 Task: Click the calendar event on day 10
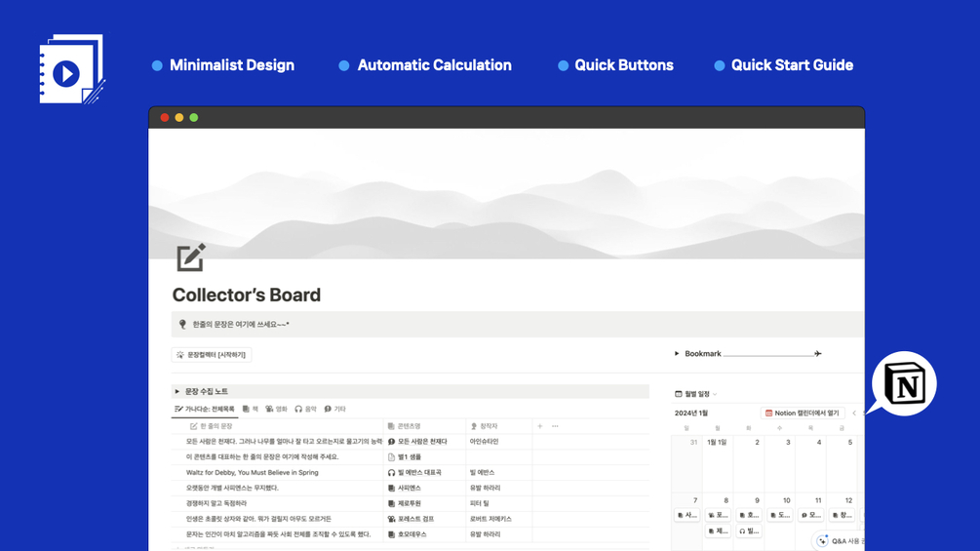point(780,515)
